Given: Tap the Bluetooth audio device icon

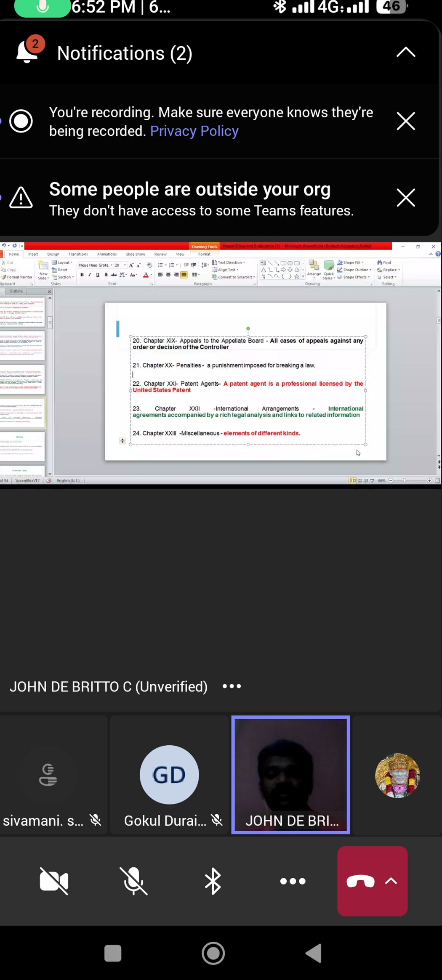Looking at the screenshot, I should coord(213,881).
